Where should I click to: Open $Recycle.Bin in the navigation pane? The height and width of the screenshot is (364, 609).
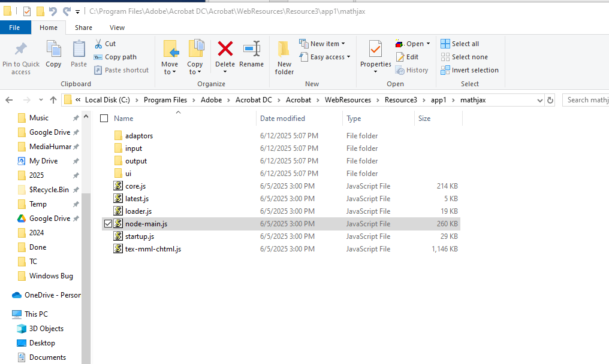click(x=49, y=190)
